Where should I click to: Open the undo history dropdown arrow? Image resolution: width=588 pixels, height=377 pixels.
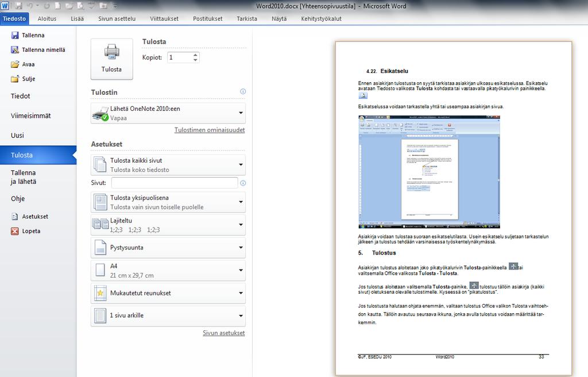tap(37, 6)
